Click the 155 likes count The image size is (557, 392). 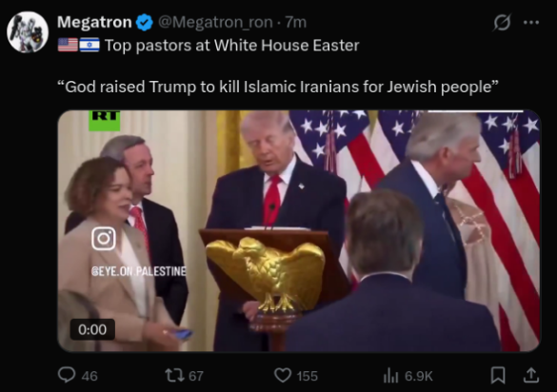pyautogui.click(x=308, y=376)
